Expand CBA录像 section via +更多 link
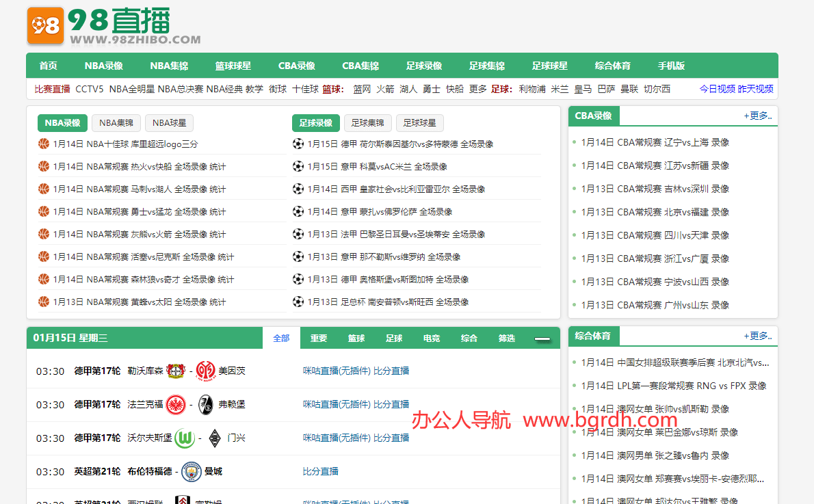The height and width of the screenshot is (504, 814). coord(757,116)
